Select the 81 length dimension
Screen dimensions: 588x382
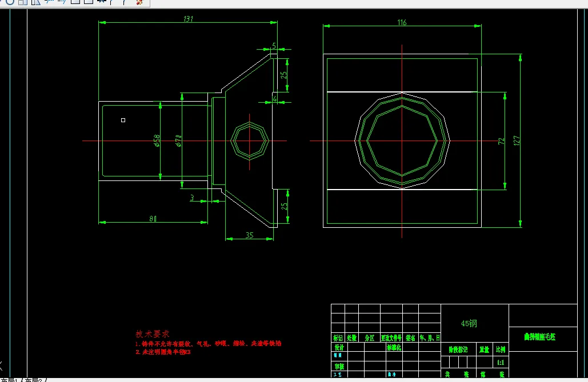point(153,219)
